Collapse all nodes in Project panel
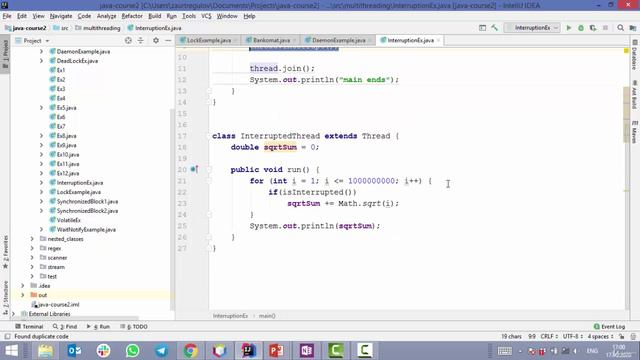Screen dimensions: 640x360 [x=140, y=40]
